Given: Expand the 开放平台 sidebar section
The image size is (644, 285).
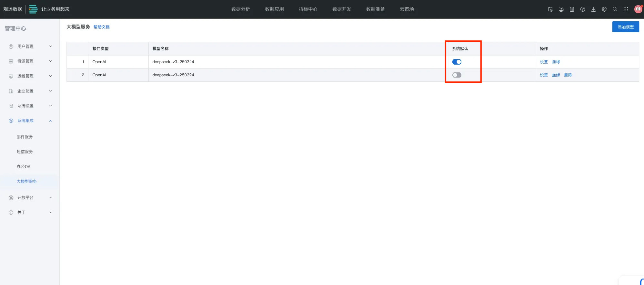Looking at the screenshot, I should tap(30, 198).
